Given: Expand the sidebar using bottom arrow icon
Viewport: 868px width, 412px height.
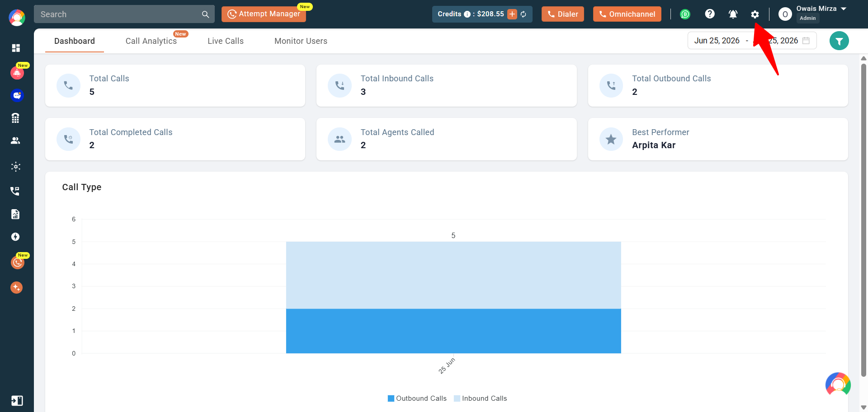Looking at the screenshot, I should pos(17,401).
